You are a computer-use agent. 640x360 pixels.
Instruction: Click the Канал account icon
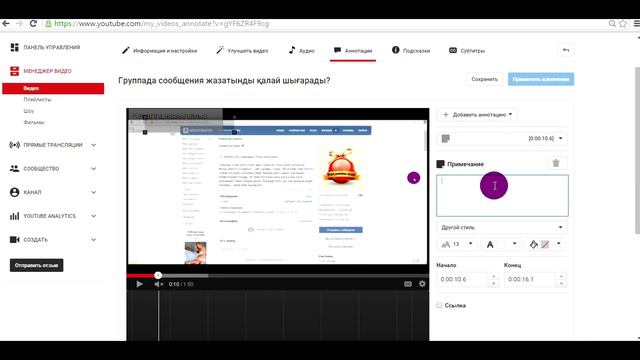point(15,192)
